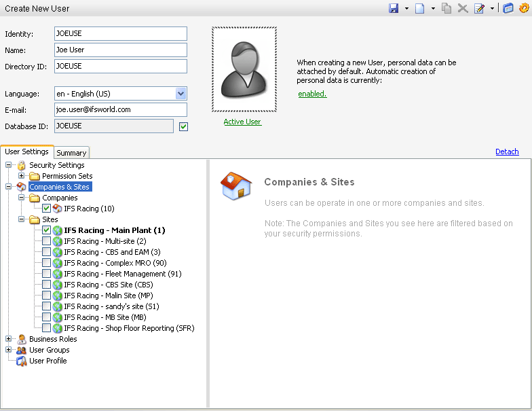Click the Edit pencil-and-note icon

pos(479,8)
